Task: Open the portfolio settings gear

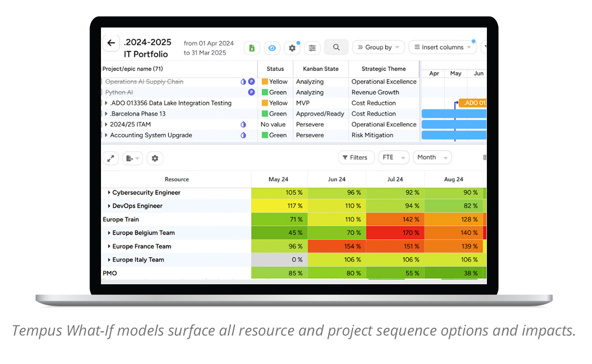Action: 292,48
